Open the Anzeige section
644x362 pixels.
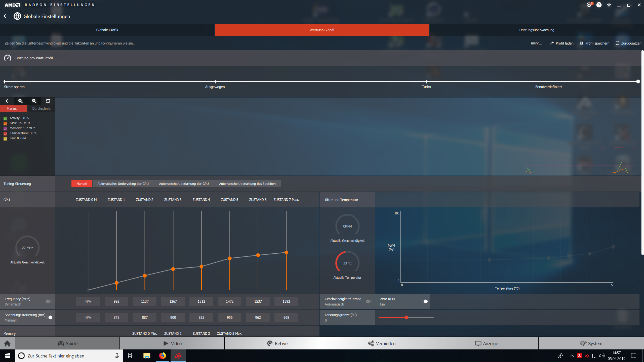click(x=486, y=343)
